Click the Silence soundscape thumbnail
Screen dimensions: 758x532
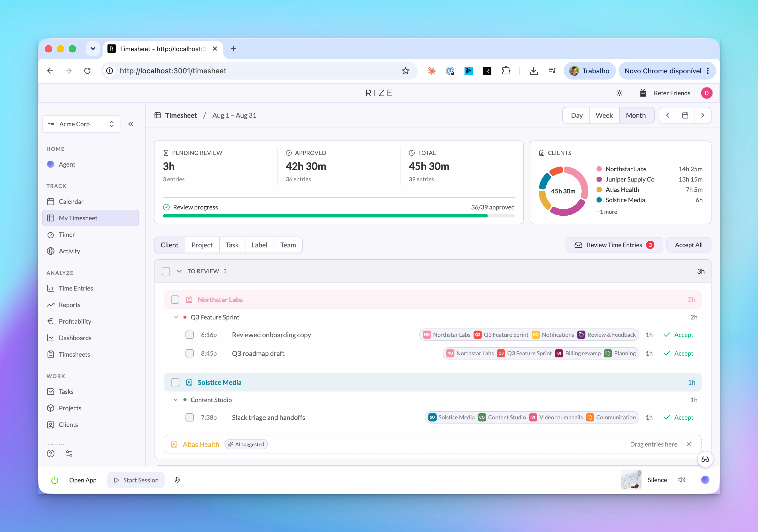(631, 480)
